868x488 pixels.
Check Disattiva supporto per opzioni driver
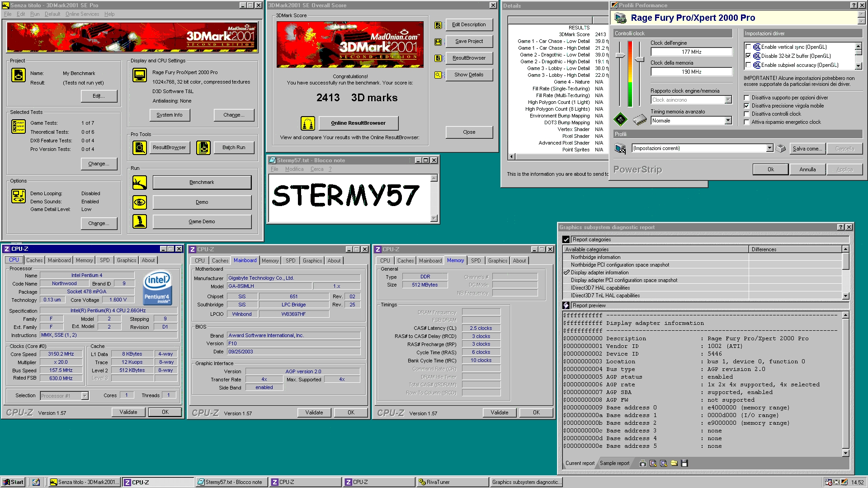pos(747,98)
